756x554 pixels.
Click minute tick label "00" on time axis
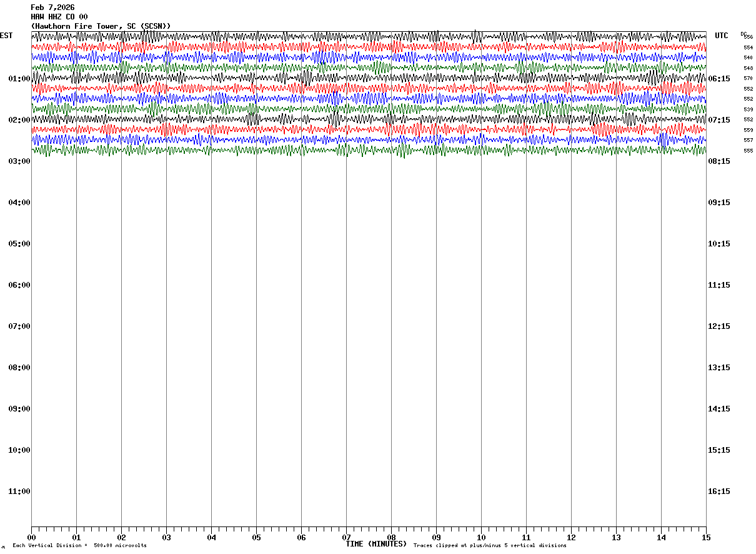click(x=31, y=537)
